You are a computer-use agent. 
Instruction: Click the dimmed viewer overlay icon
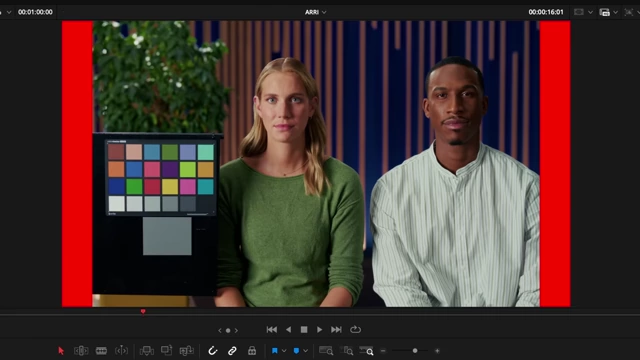pos(579,12)
